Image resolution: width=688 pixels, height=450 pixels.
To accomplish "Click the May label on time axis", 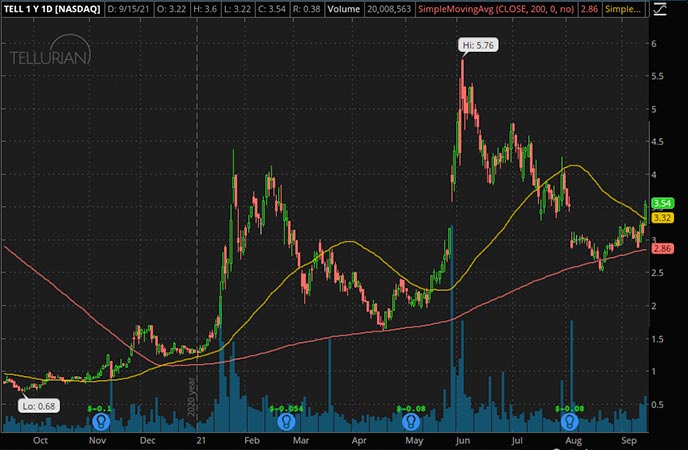I will coord(414,440).
